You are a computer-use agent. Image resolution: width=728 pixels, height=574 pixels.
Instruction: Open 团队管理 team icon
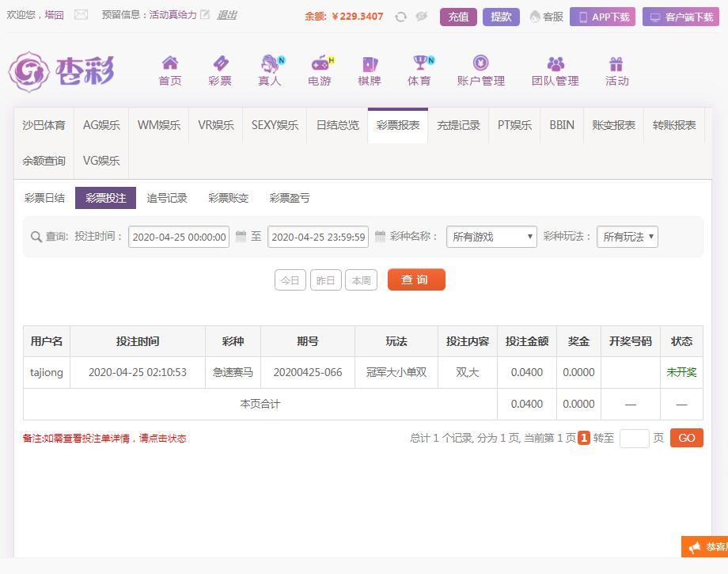pos(555,64)
